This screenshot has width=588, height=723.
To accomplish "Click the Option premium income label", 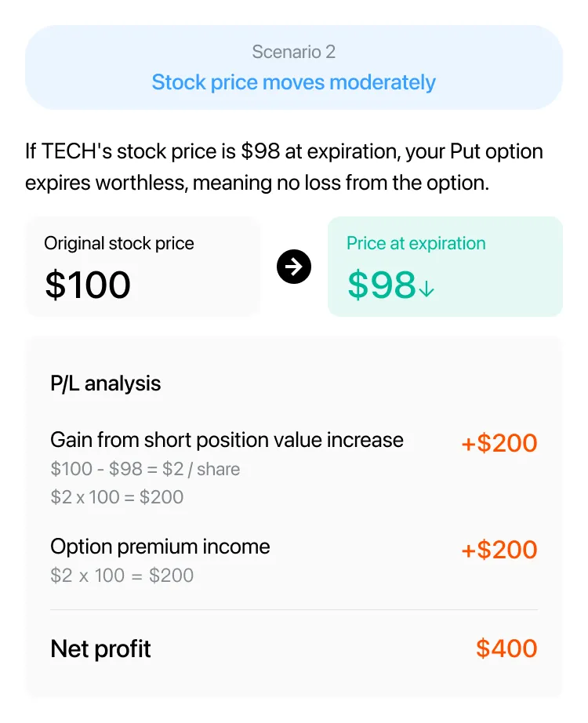I will pos(160,547).
